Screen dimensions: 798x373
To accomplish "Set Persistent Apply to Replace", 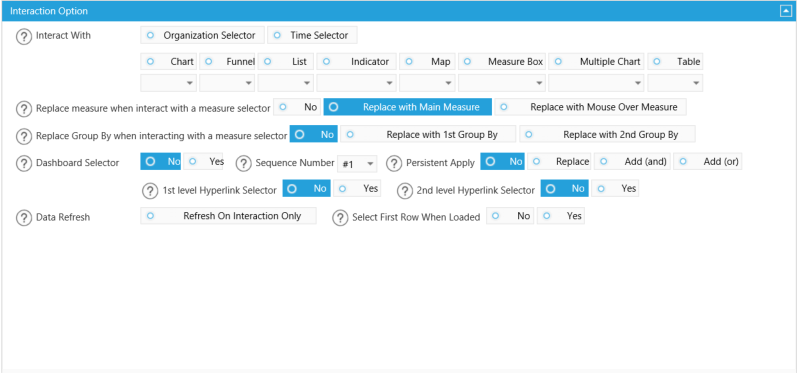I will tap(559, 161).
